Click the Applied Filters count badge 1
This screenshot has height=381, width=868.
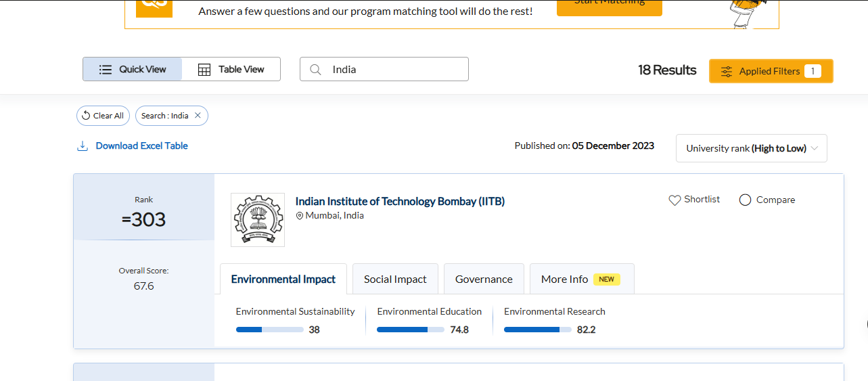813,71
